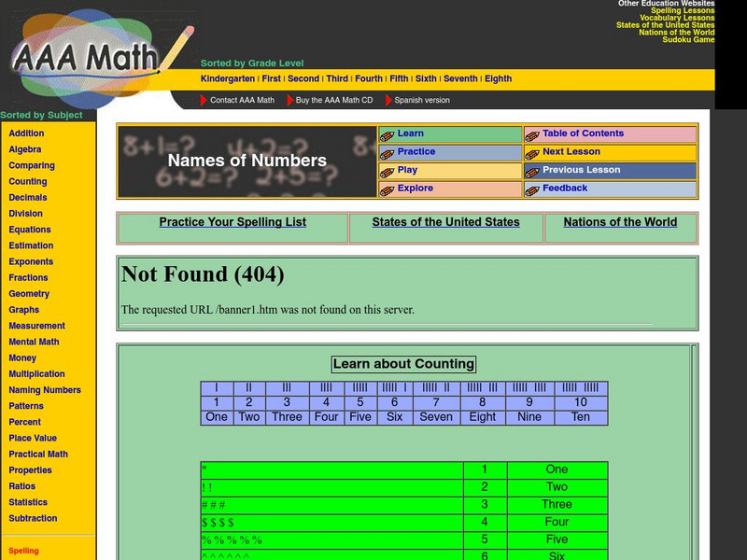This screenshot has height=560, width=747.
Task: Open the Mental Math subject
Action: tap(34, 342)
